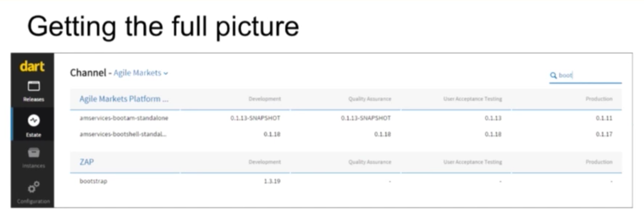The width and height of the screenshot is (644, 220).
Task: Click bootstrap Development version 1.3.19
Action: point(272,181)
